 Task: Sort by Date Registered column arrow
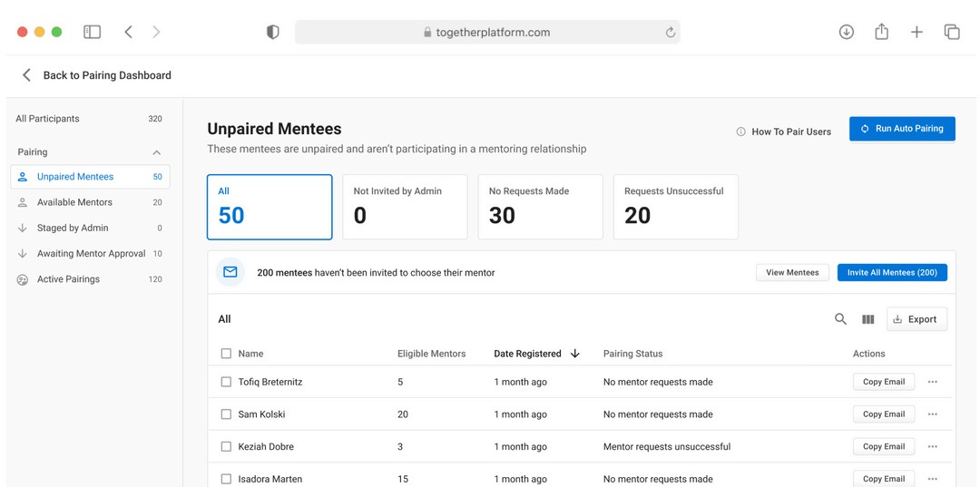pos(575,354)
